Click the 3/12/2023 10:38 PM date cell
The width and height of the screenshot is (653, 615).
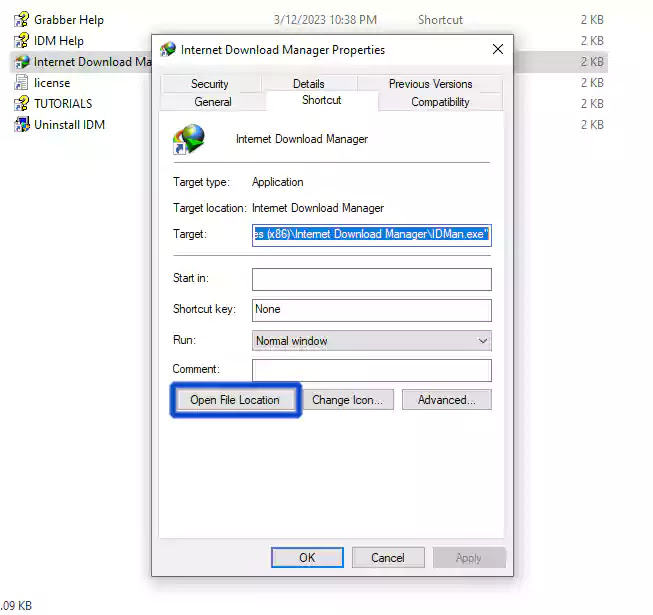tap(325, 20)
